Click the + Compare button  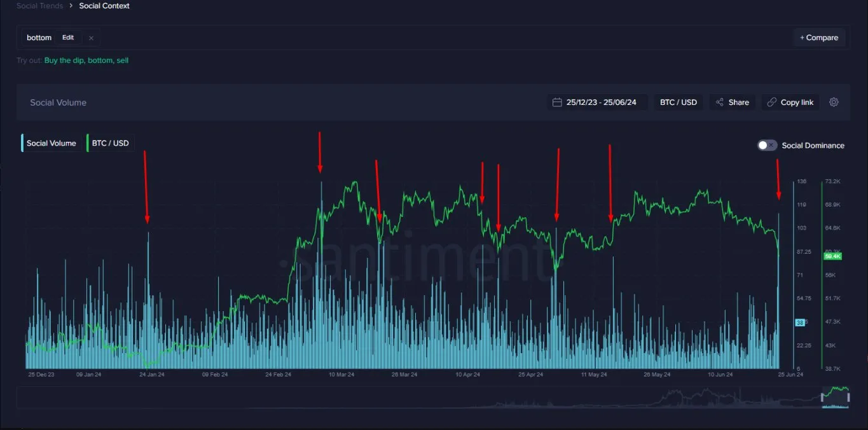[819, 37]
